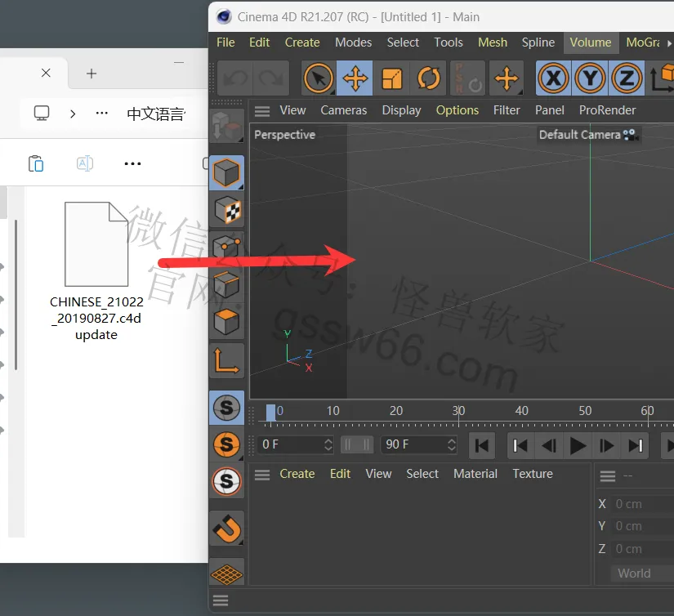This screenshot has height=616, width=674.
Task: Open the recently used tools icon
Action: (x=507, y=78)
